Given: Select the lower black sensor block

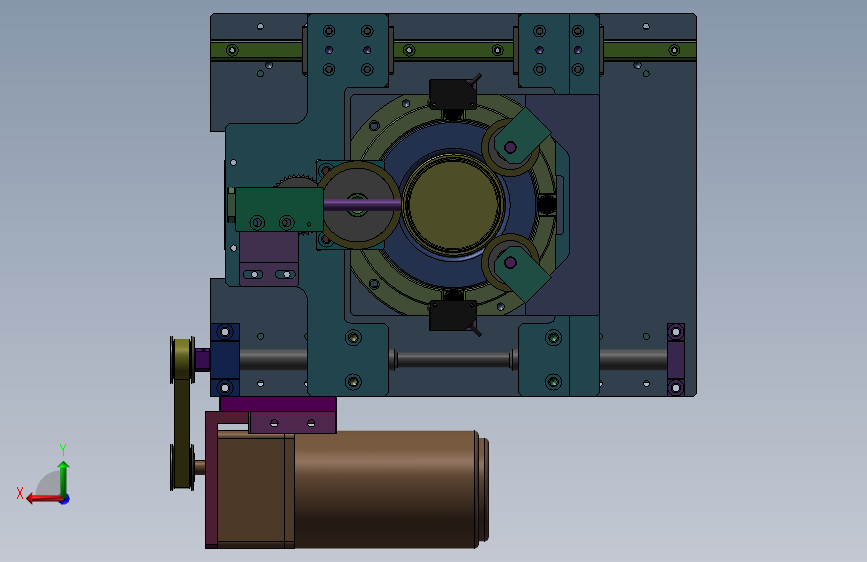Looking at the screenshot, I should pyautogui.click(x=452, y=315).
